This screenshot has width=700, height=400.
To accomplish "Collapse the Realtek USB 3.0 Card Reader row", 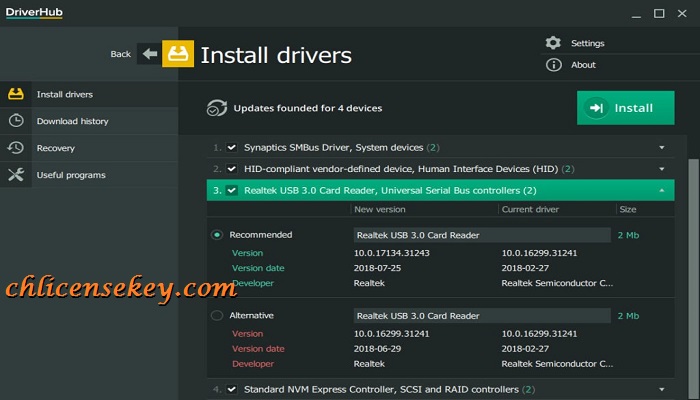I will (662, 190).
